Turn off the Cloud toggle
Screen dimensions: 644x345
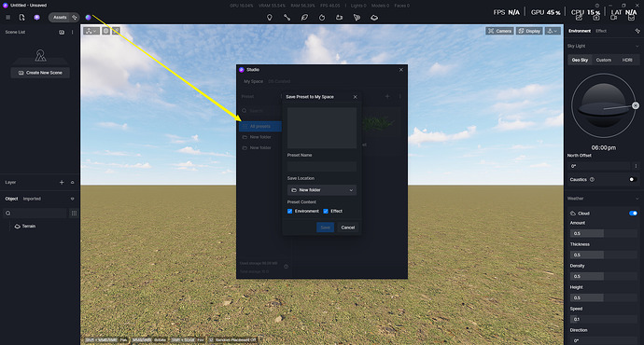[633, 214]
